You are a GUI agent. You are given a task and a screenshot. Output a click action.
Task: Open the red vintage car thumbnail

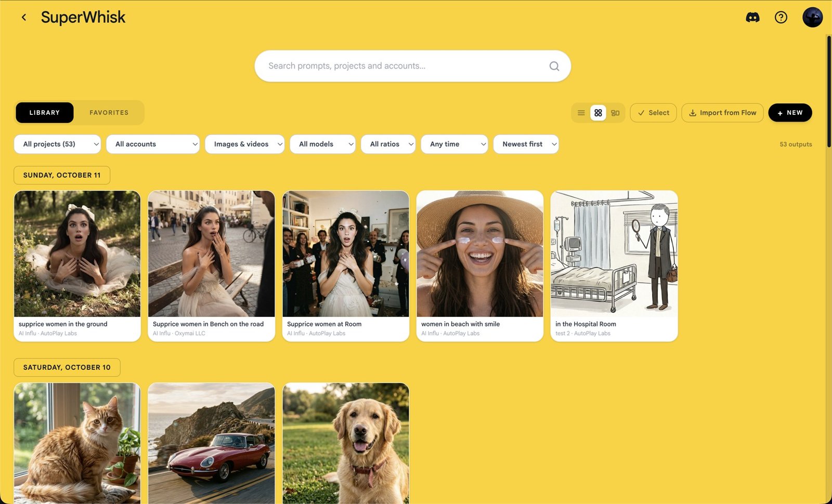[x=211, y=443]
